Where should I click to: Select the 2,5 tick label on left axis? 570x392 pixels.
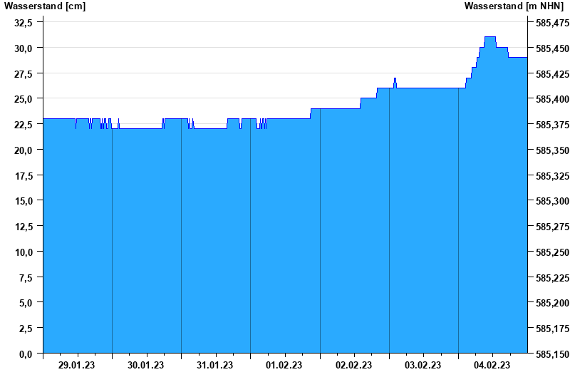pyautogui.click(x=26, y=329)
